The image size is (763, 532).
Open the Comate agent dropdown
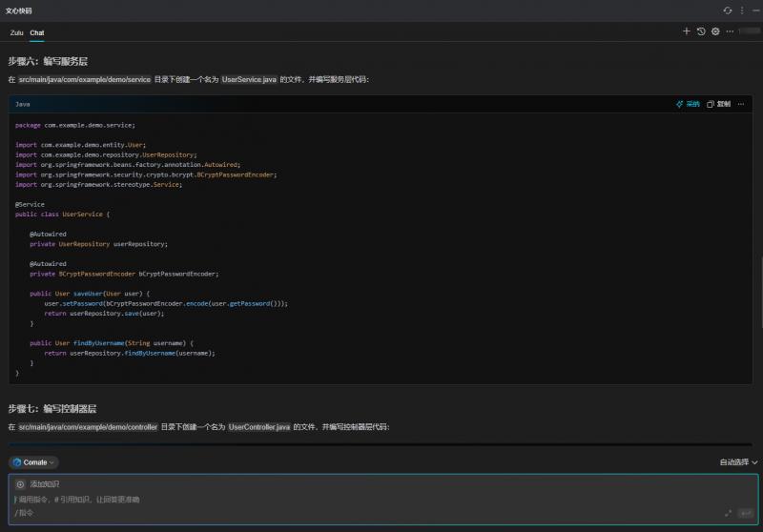pos(33,462)
